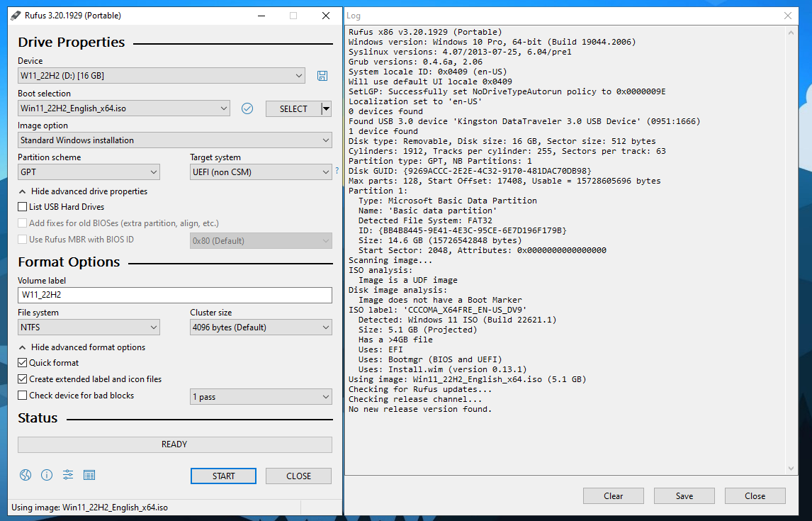Click the save device image floppy icon
The width and height of the screenshot is (812, 521).
[x=322, y=76]
